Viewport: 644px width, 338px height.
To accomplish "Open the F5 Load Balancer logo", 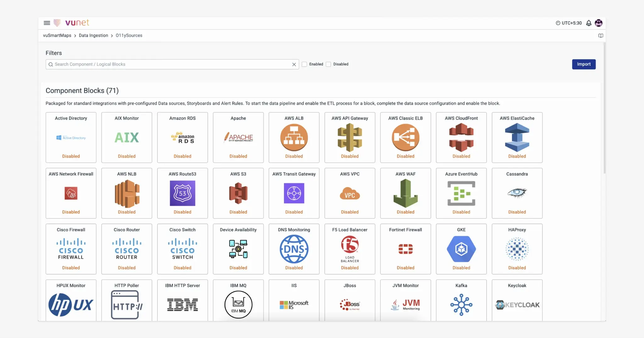I will tap(350, 249).
